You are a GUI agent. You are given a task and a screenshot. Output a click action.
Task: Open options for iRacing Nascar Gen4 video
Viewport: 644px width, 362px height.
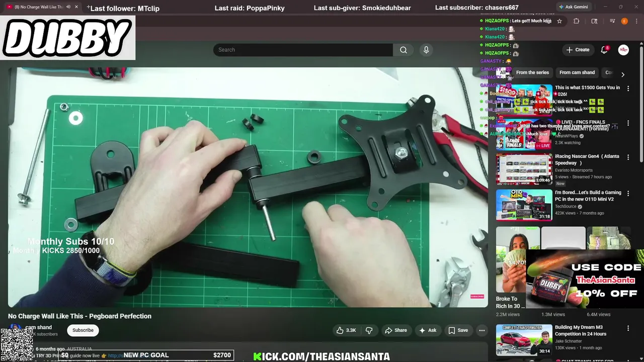coord(628,157)
